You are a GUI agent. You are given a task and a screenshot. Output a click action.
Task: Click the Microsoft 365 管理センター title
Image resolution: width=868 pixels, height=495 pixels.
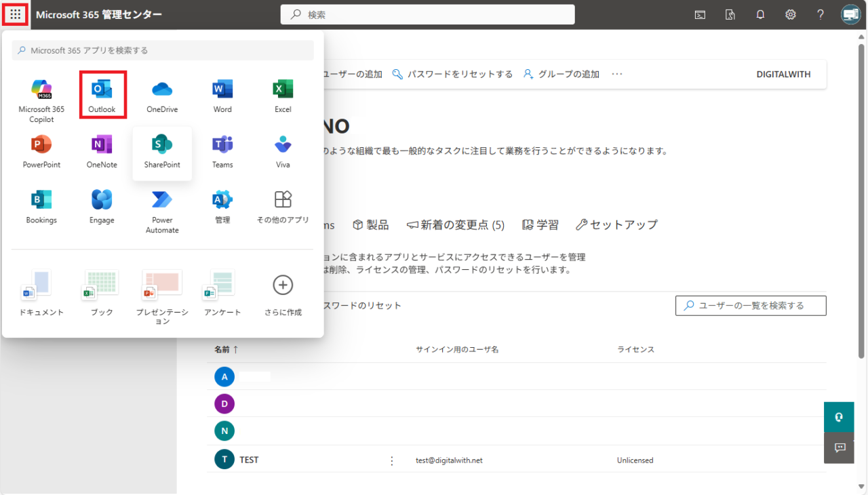pyautogui.click(x=99, y=14)
